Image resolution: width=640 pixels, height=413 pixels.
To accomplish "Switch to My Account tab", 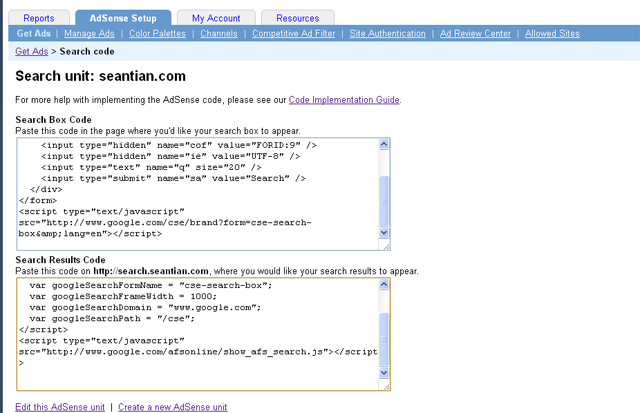I will point(216,18).
